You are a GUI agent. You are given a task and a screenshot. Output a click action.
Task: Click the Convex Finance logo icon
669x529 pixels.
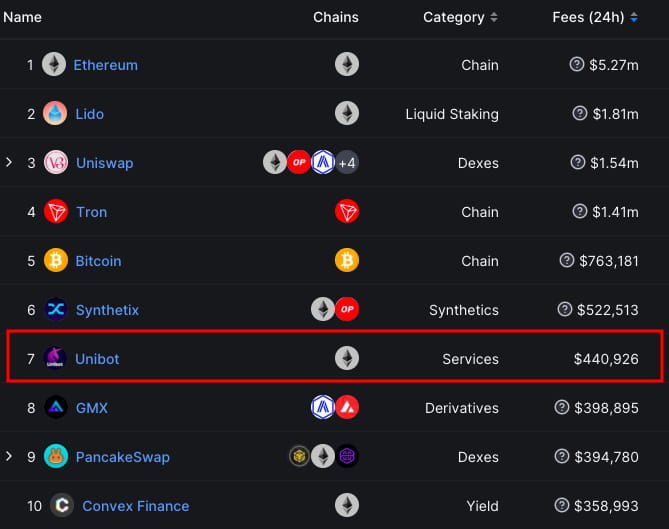click(x=63, y=506)
